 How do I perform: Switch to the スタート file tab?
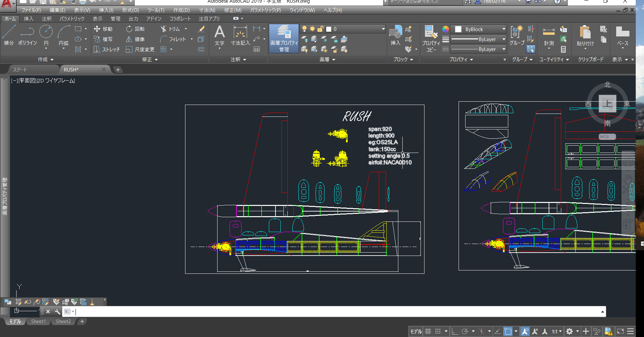(x=20, y=70)
